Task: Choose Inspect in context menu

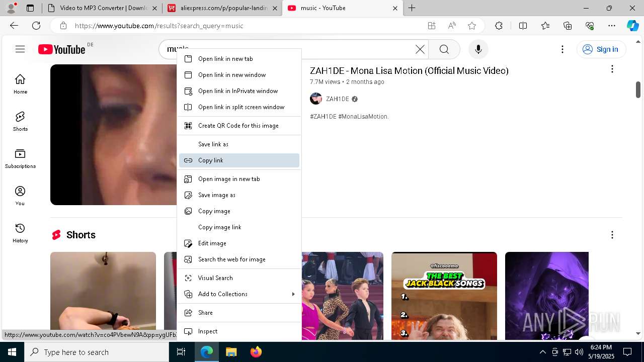Action: tap(239, 331)
